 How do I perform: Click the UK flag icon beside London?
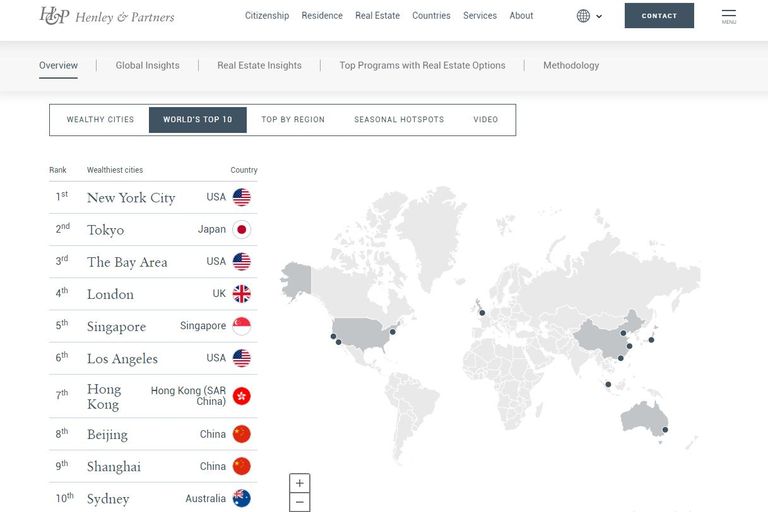(241, 294)
